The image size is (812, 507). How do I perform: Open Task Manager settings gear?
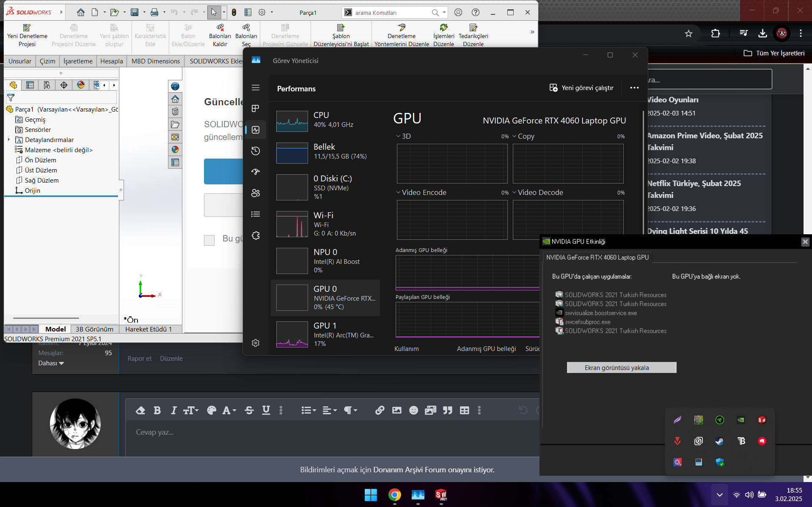point(256,343)
